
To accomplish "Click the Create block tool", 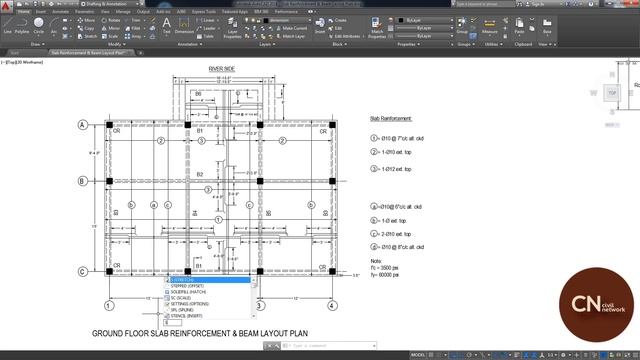I will [x=338, y=20].
